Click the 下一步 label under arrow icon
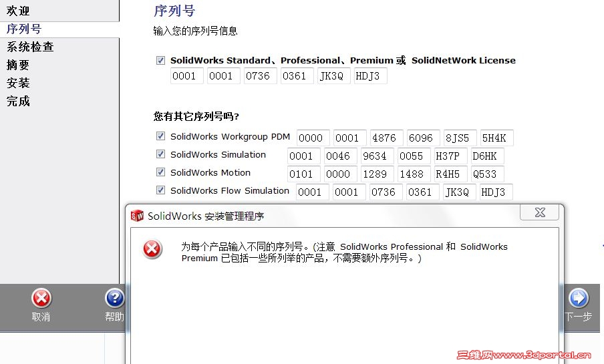Screen dimensions: 604x364 pos(578,317)
